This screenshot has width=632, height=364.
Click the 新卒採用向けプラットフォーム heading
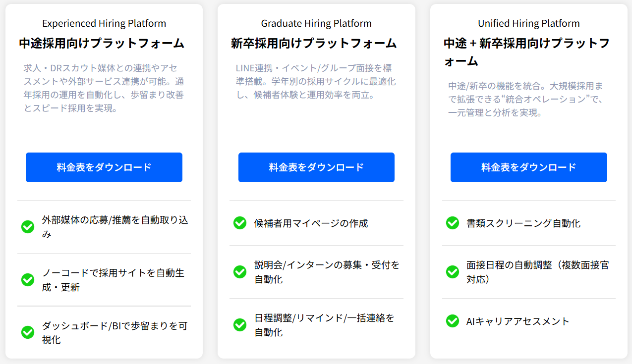pos(314,43)
